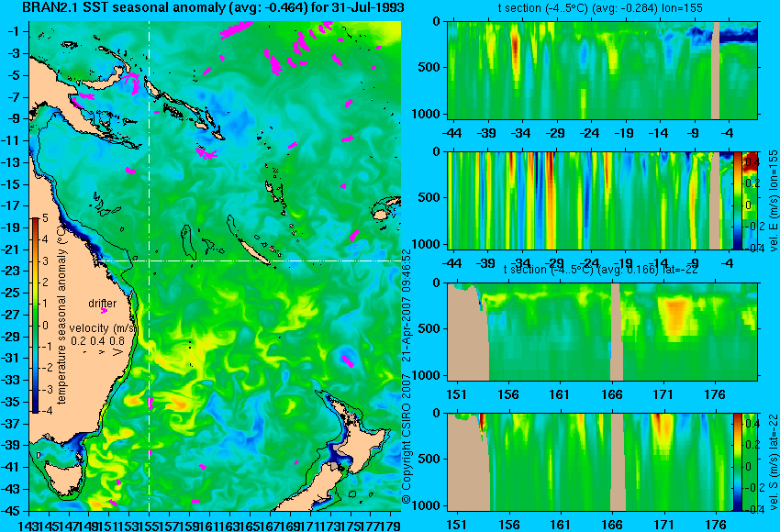Screen dimensions: 780x532
Task: Click the '1000' depth label of the top temperature section
Action: (x=427, y=114)
